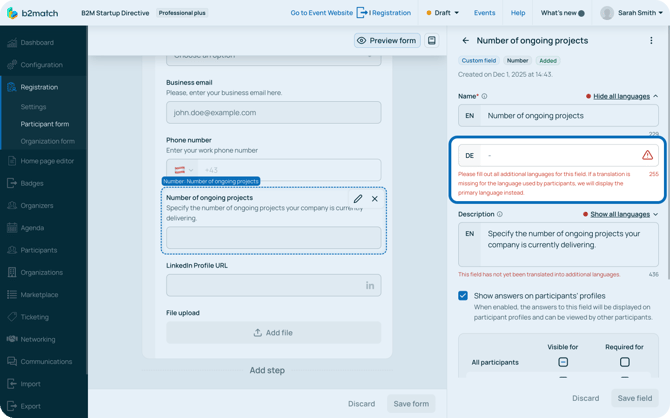Open the phone country flag dropdown
This screenshot has width=670, height=418.
tap(184, 170)
